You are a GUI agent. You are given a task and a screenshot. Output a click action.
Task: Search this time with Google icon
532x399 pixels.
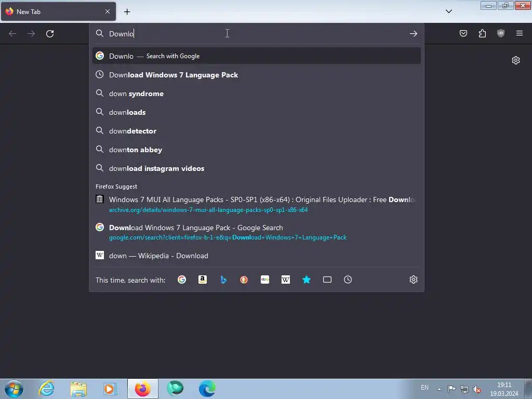coord(182,280)
